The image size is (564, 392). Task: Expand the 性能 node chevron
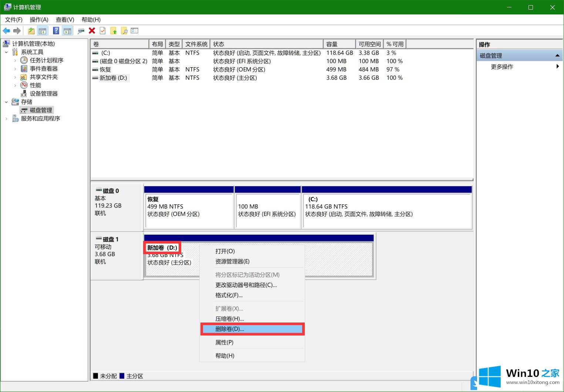coord(15,85)
